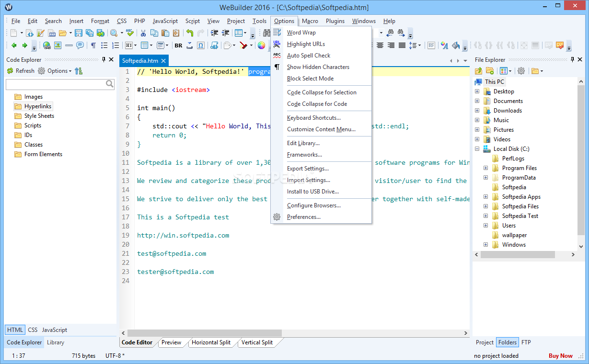Insert an image with the picture icon
This screenshot has width=589, height=364.
click(x=58, y=45)
